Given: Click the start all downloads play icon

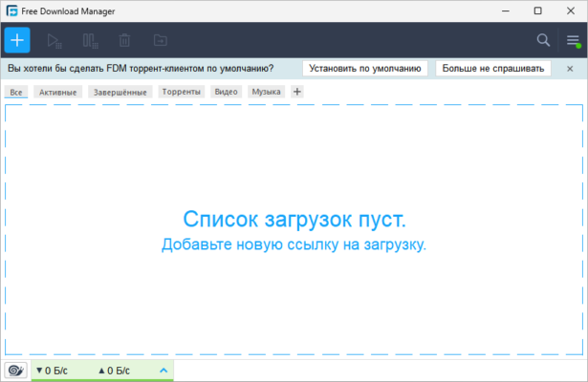Looking at the screenshot, I should 54,40.
